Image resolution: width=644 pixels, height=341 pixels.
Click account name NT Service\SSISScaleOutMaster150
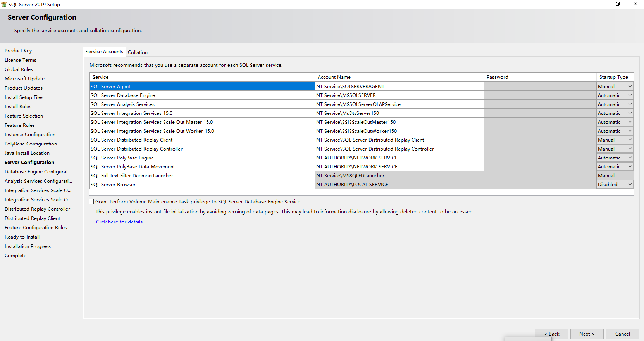399,122
